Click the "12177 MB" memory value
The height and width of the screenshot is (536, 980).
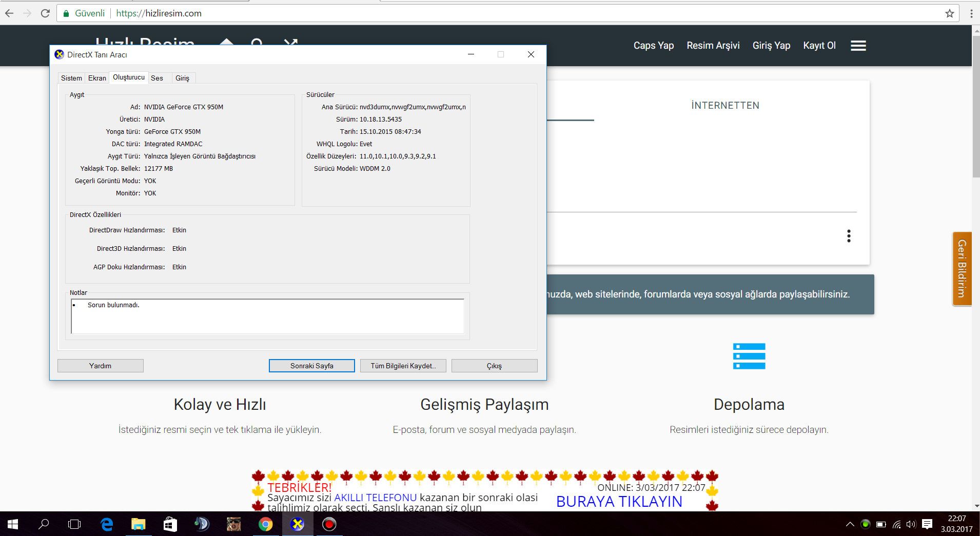point(159,169)
